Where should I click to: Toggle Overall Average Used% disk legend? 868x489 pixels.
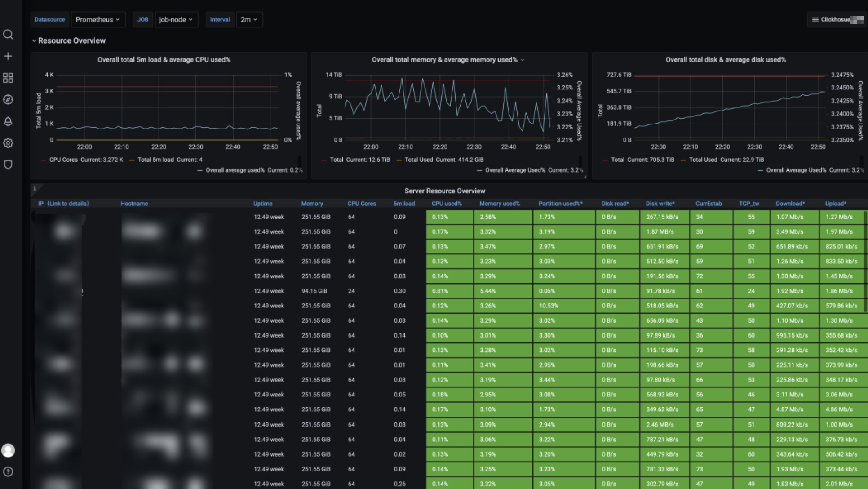click(796, 170)
